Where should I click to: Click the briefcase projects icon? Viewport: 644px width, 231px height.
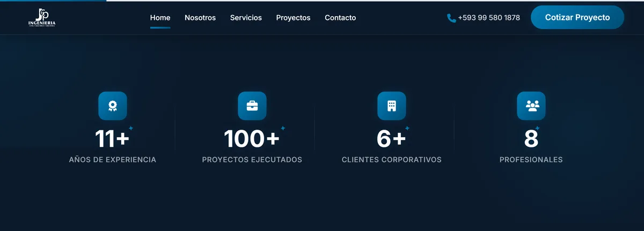pyautogui.click(x=252, y=106)
